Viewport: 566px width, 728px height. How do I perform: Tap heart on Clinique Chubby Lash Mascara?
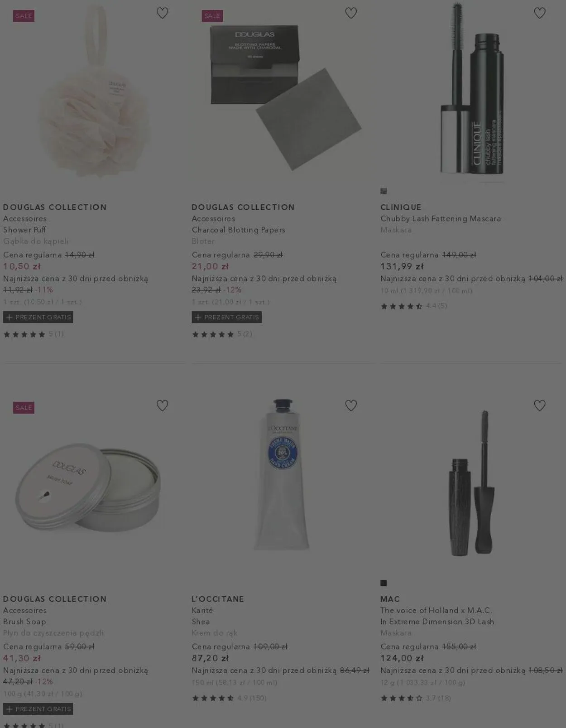point(539,13)
